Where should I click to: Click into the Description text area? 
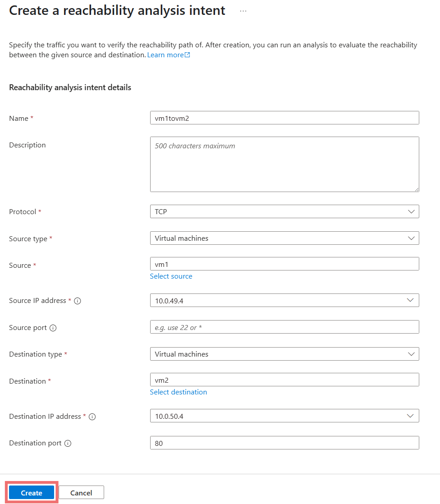(284, 164)
